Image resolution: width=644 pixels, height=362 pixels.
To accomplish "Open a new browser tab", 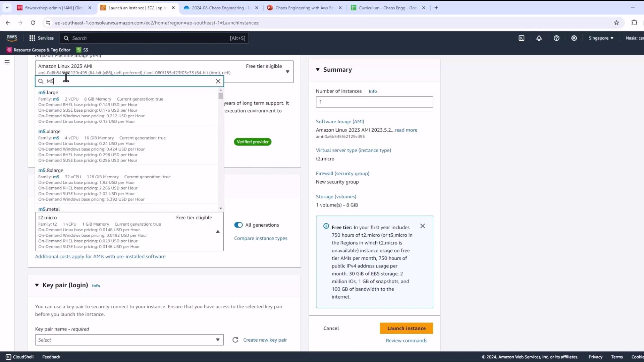I will tap(436, 8).
